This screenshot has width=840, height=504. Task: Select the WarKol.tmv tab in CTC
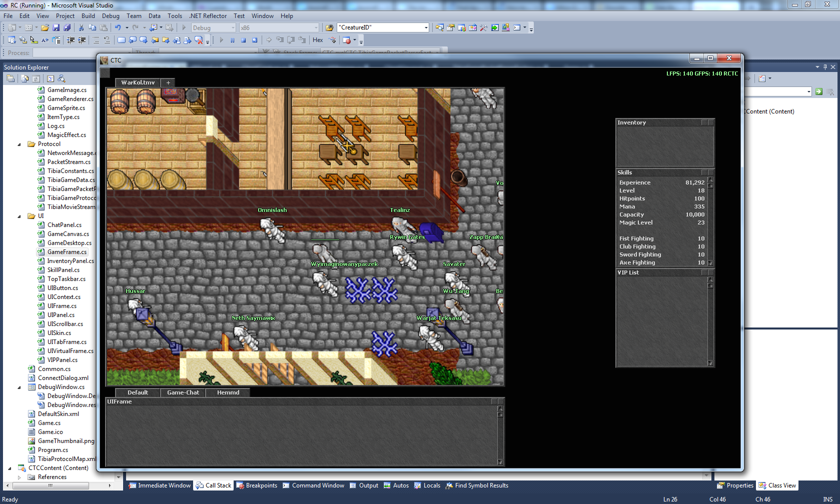(x=138, y=82)
